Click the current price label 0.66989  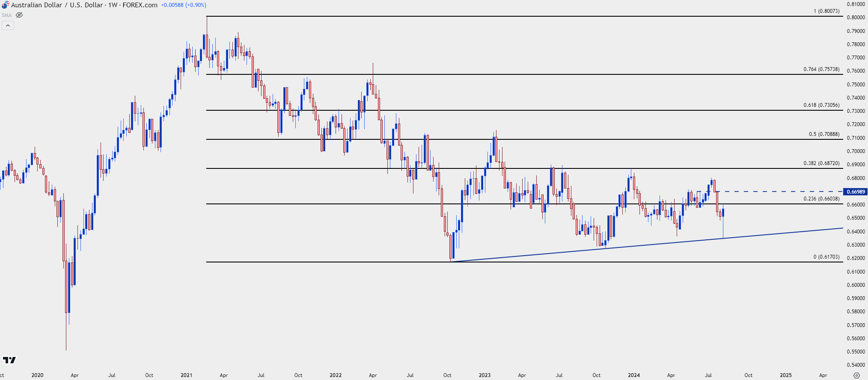pyautogui.click(x=856, y=191)
